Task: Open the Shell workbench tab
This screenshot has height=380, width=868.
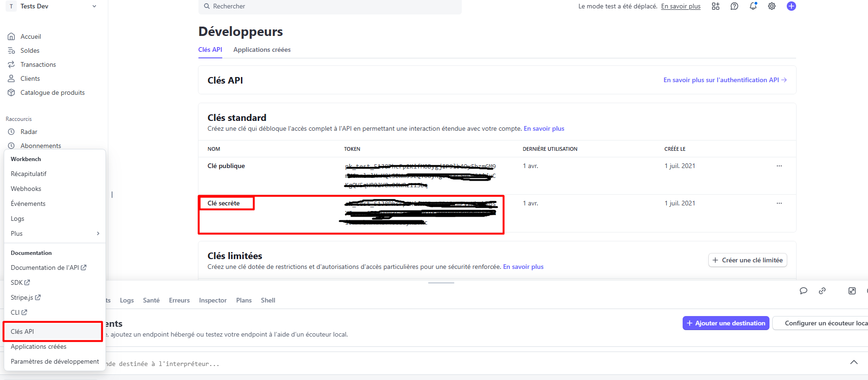Action: coord(268,300)
